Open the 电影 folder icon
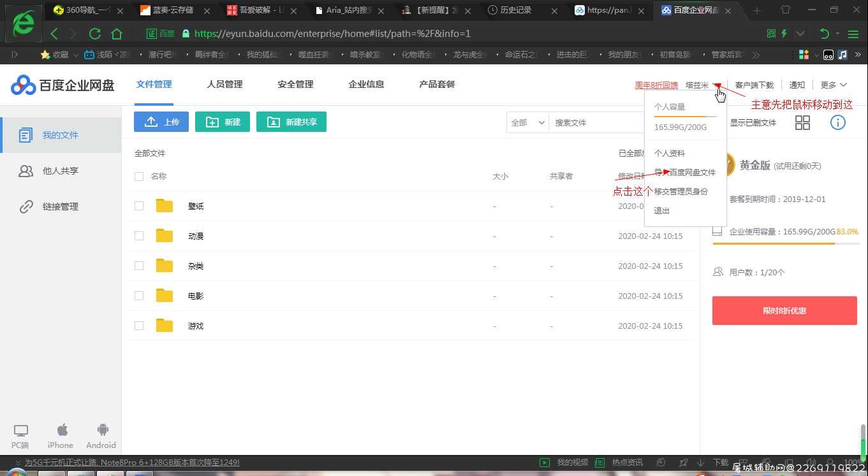868x476 pixels. coord(165,296)
